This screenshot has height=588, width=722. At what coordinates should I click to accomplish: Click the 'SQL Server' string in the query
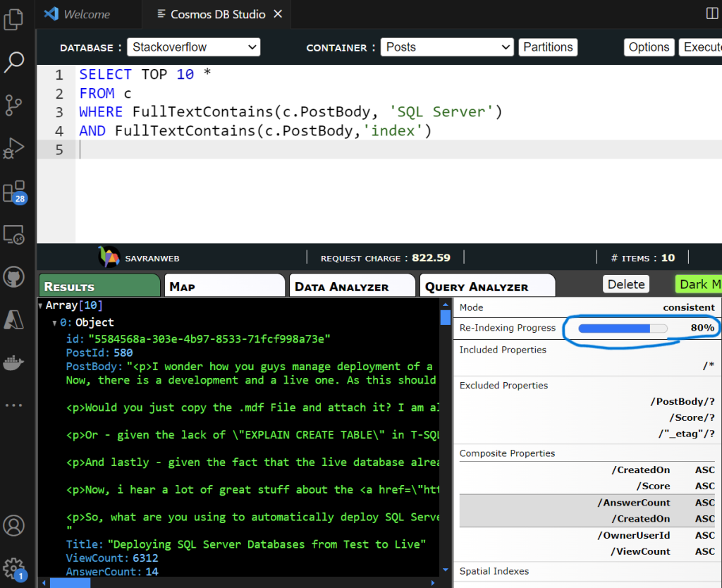[x=441, y=112]
